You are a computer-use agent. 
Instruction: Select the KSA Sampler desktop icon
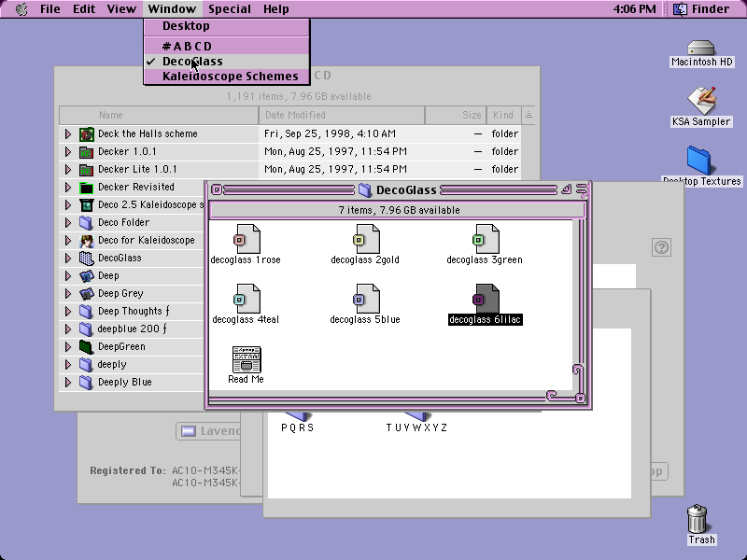(701, 101)
